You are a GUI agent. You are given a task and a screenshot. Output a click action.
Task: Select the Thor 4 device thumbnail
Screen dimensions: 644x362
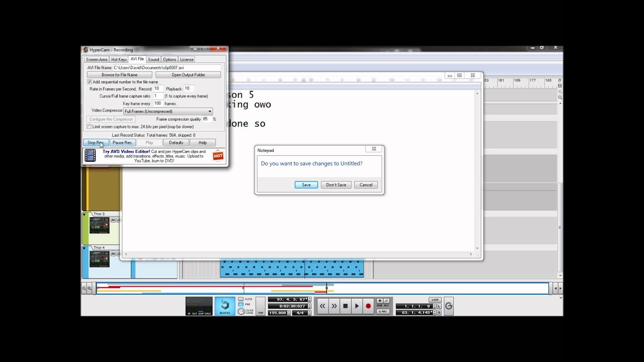pyautogui.click(x=99, y=259)
